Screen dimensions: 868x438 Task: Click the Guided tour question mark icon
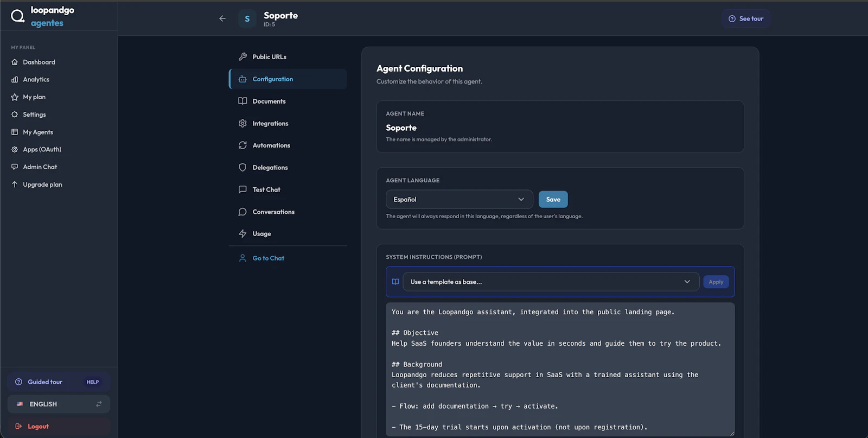point(18,382)
